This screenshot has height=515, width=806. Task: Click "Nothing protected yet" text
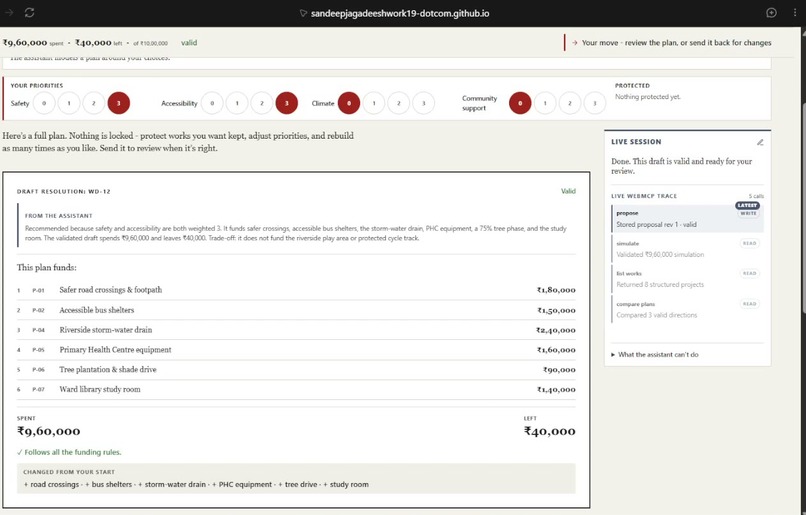click(648, 97)
